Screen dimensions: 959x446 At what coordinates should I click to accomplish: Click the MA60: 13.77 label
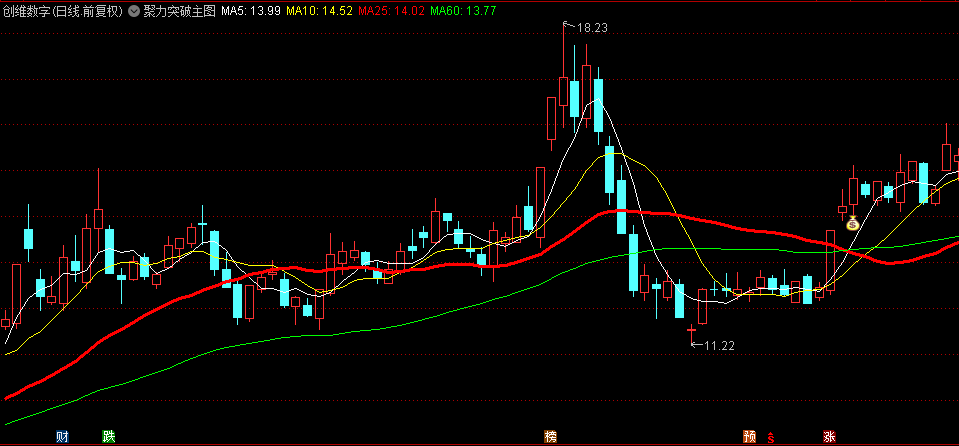(x=463, y=10)
